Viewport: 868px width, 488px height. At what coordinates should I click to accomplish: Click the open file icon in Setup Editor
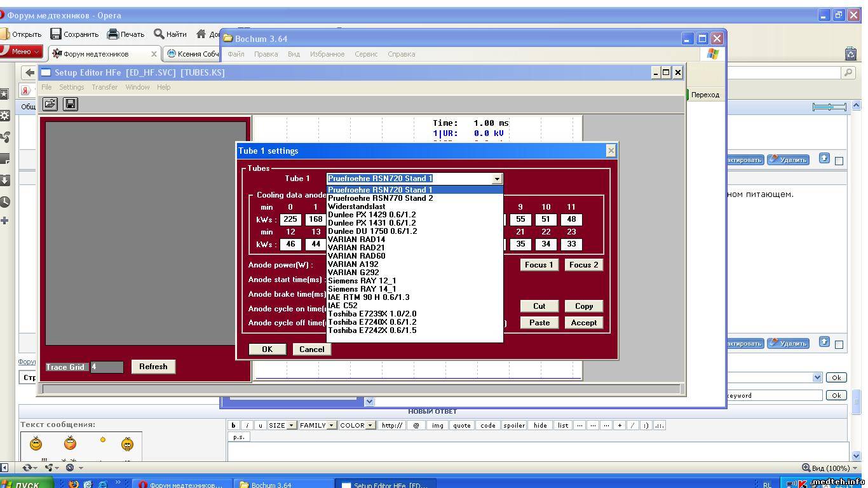(50, 104)
